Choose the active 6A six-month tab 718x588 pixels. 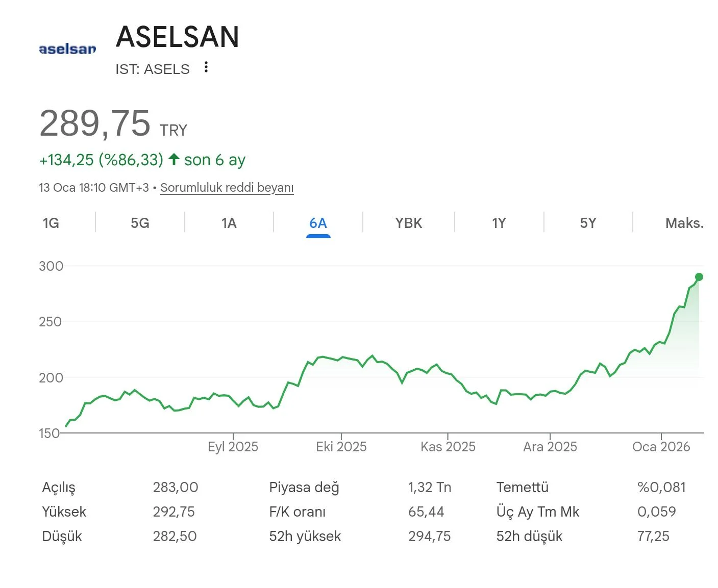[x=318, y=223]
